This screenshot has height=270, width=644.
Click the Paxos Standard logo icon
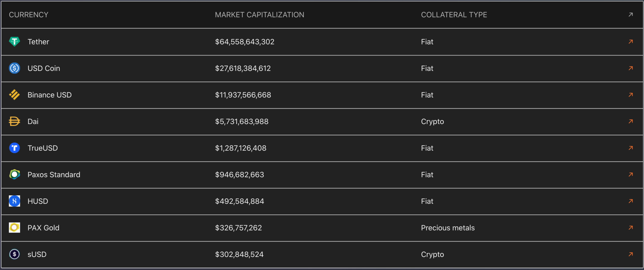point(14,174)
